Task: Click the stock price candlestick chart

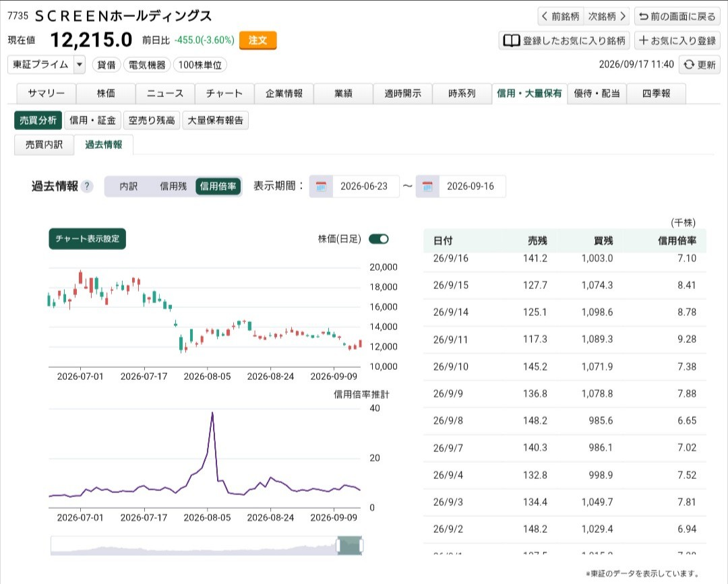Action: (205, 317)
